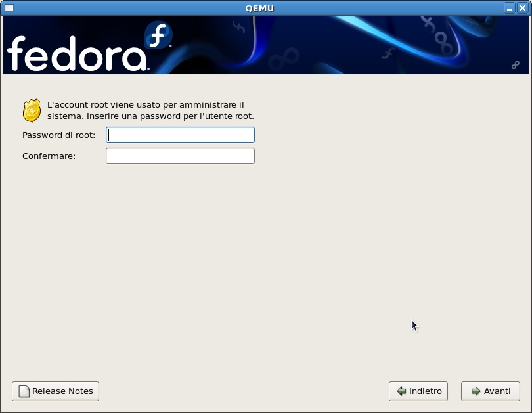Click the 'Password di root:' label
This screenshot has width=532, height=413.
(58, 135)
